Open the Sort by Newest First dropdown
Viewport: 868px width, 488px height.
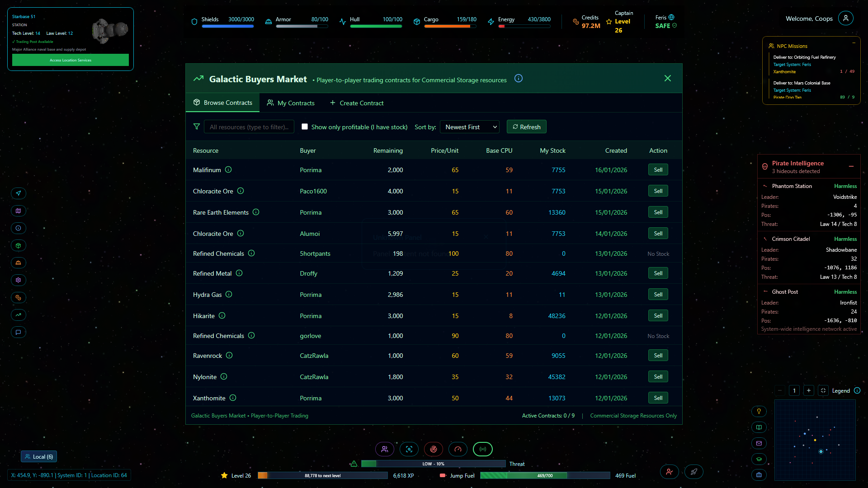click(x=470, y=127)
